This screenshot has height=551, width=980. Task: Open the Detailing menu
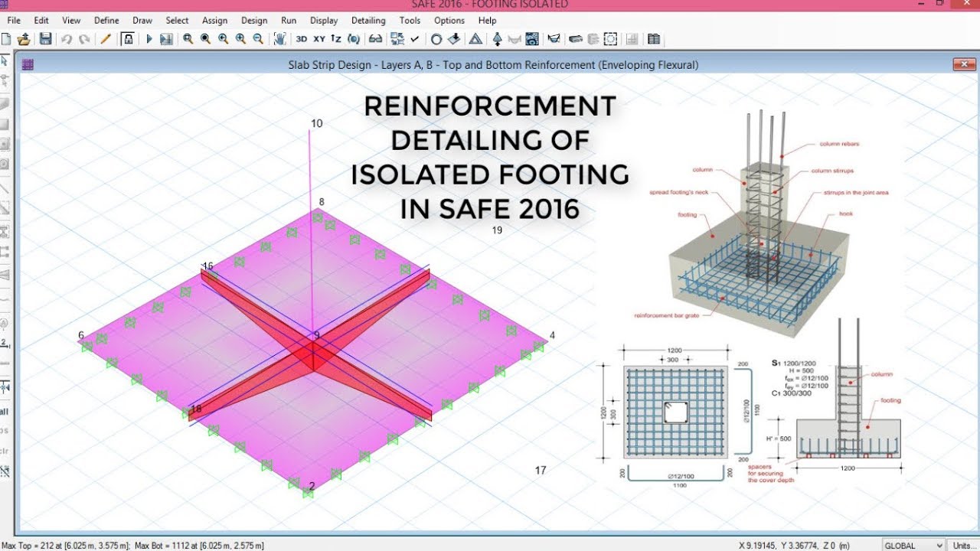368,21
